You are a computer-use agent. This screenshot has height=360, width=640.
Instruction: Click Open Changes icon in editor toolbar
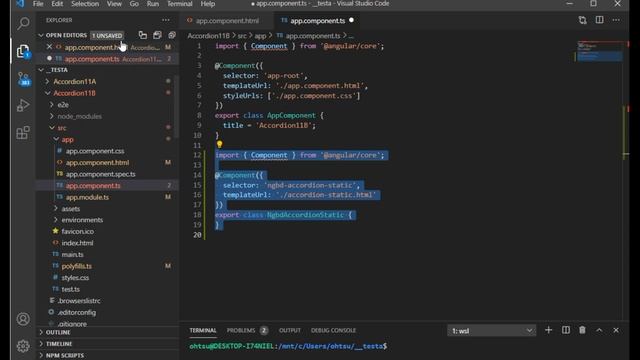tap(582, 20)
